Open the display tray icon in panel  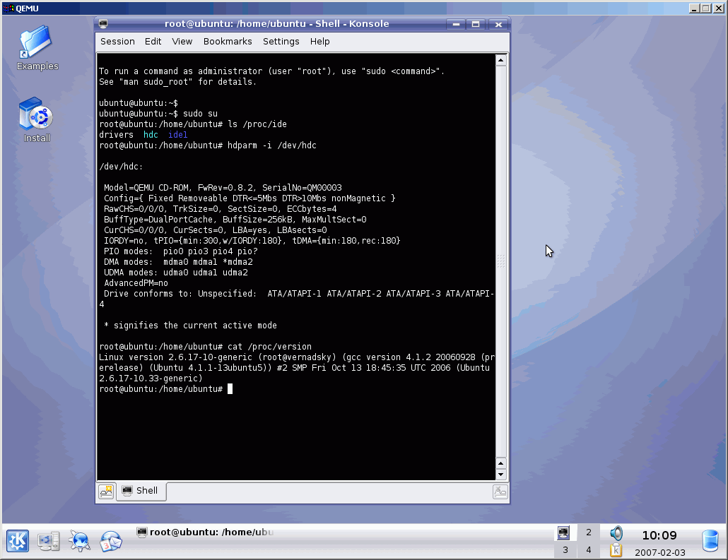563,532
